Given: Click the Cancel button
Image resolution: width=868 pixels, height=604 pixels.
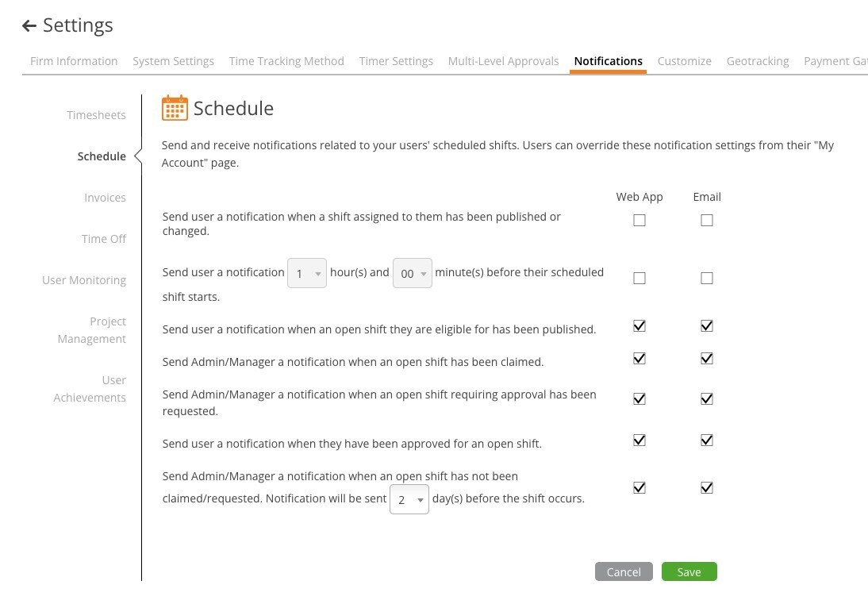Looking at the screenshot, I should point(624,572).
